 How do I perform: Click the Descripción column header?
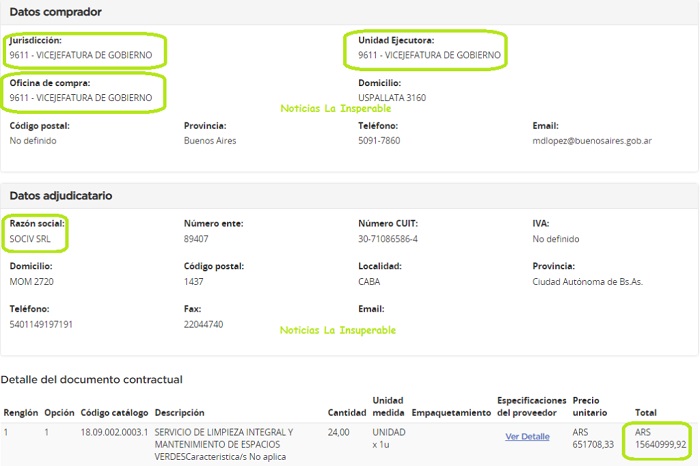click(181, 412)
